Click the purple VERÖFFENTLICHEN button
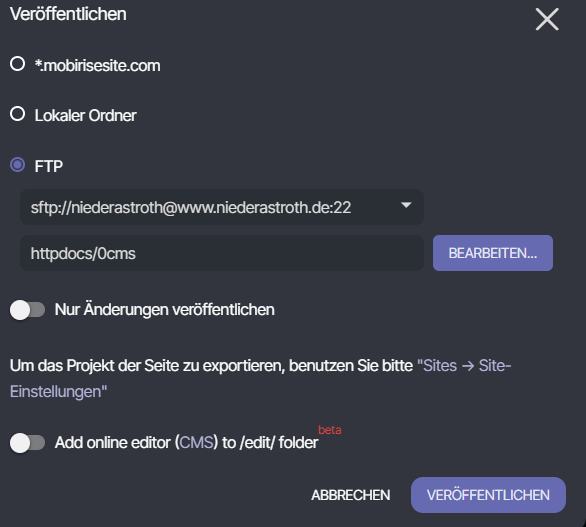 488,495
